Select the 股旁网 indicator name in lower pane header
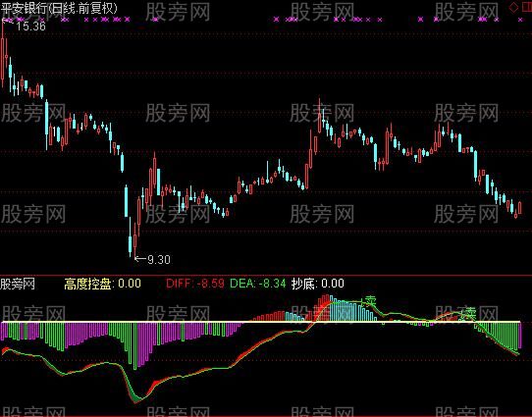The image size is (532, 417). point(18,284)
